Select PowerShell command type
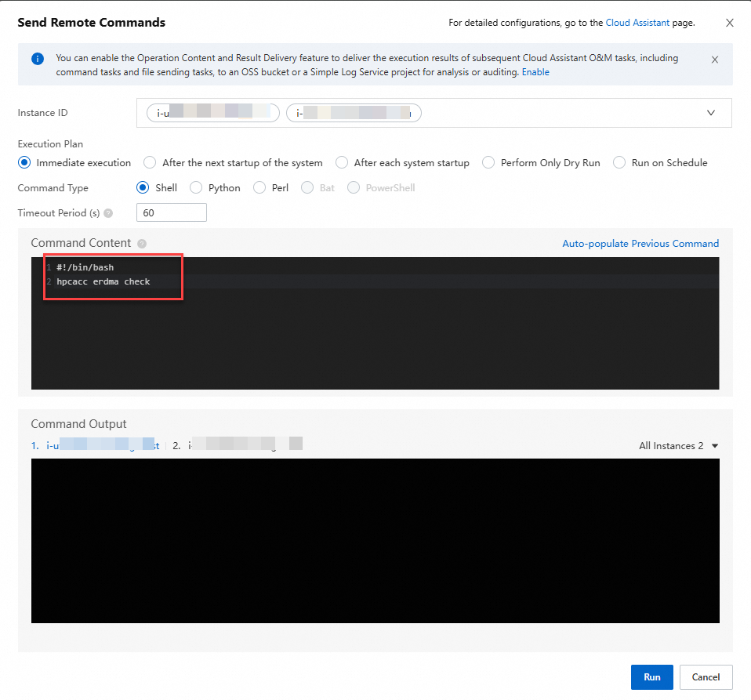The width and height of the screenshot is (751, 700). point(354,187)
